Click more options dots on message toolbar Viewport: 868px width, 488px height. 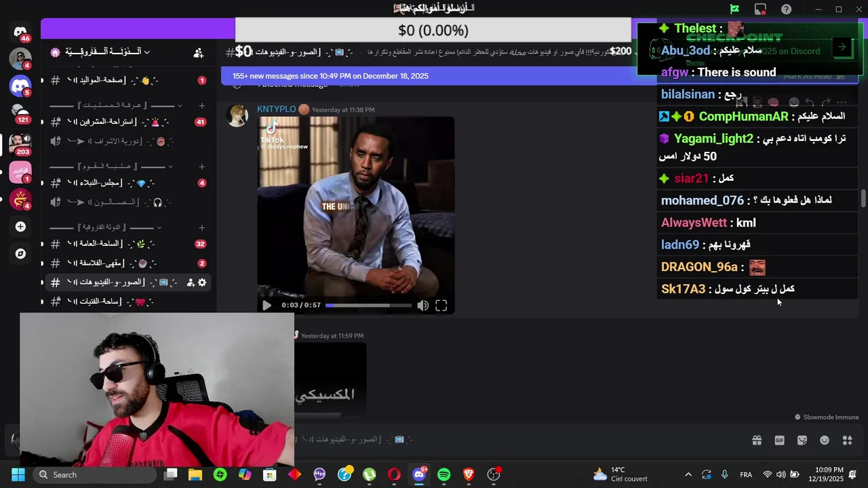[x=842, y=103]
